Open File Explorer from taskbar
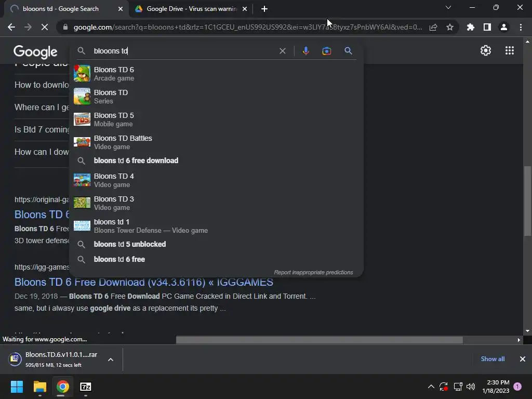The width and height of the screenshot is (532, 399). [39, 387]
